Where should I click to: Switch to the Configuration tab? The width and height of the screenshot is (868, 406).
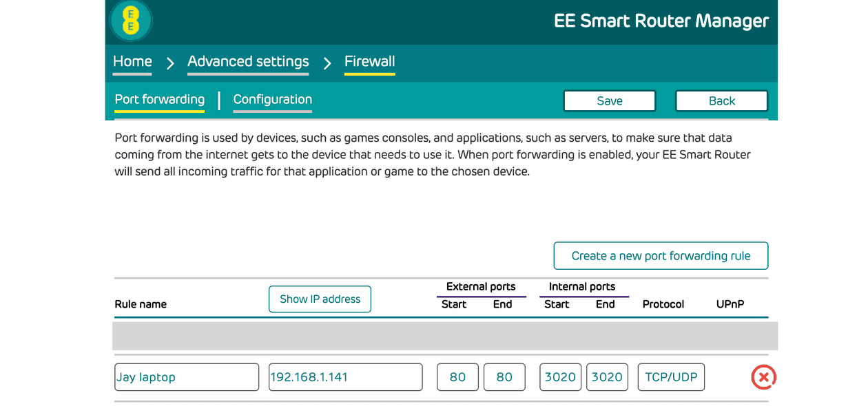(272, 100)
